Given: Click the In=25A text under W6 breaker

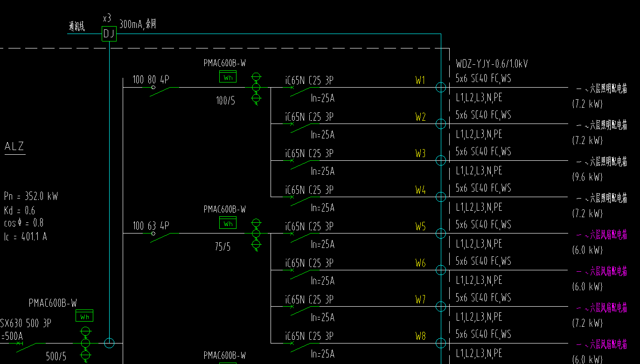Looking at the screenshot, I should click(x=322, y=281).
